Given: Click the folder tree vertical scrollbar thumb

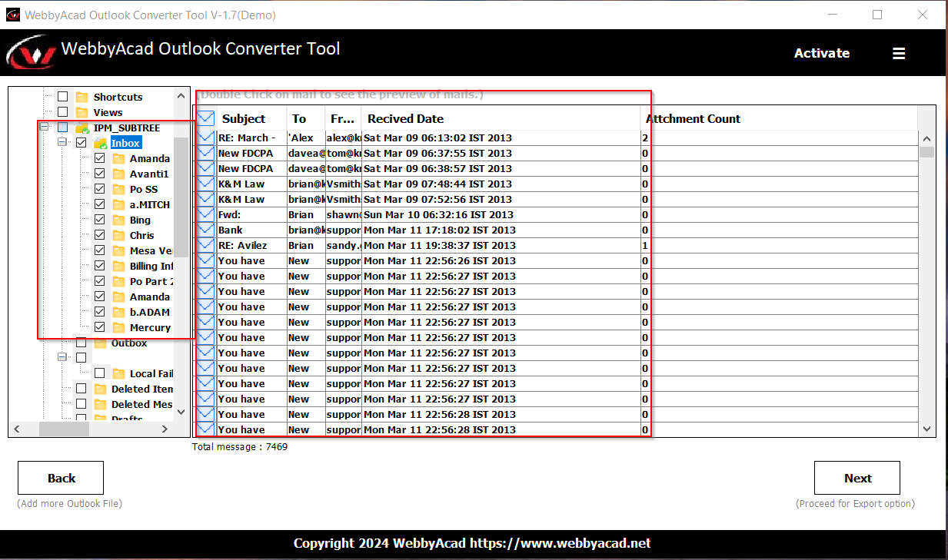Looking at the screenshot, I should pyautogui.click(x=181, y=197).
